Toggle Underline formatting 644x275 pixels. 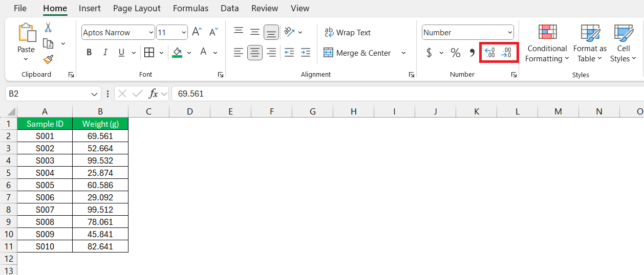(x=122, y=53)
